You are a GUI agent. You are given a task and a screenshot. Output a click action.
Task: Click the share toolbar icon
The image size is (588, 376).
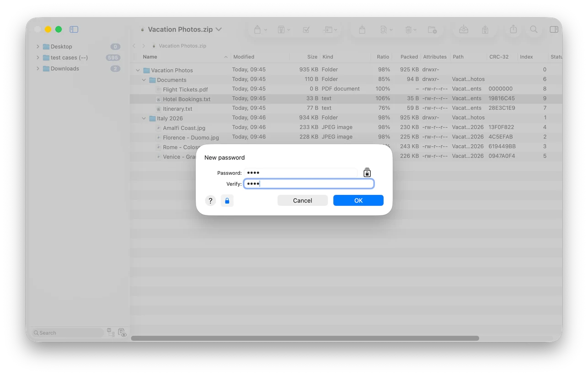[513, 29]
